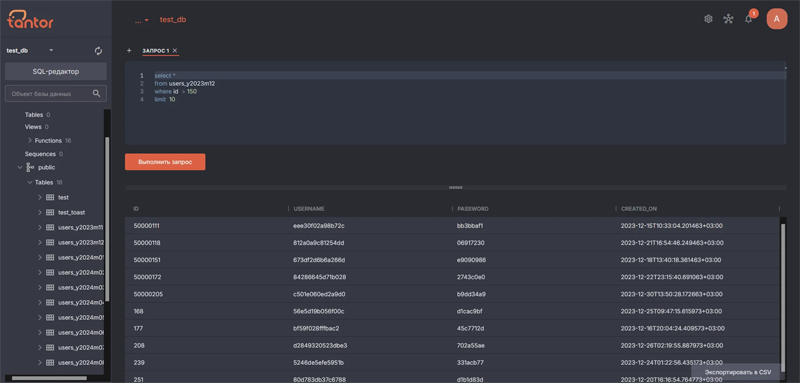Image resolution: width=800 pixels, height=383 pixels.
Task: Click the username 56e5d19b056f00c
Action: 318,311
